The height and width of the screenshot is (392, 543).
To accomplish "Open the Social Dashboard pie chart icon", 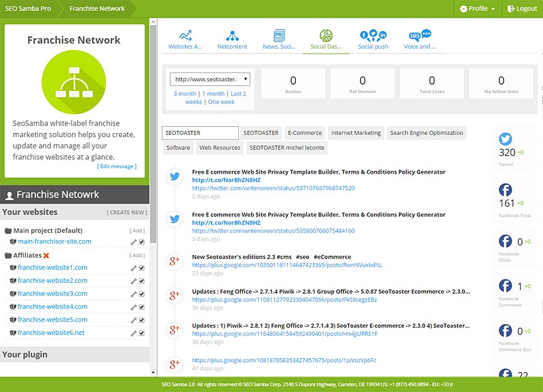I will [326, 35].
